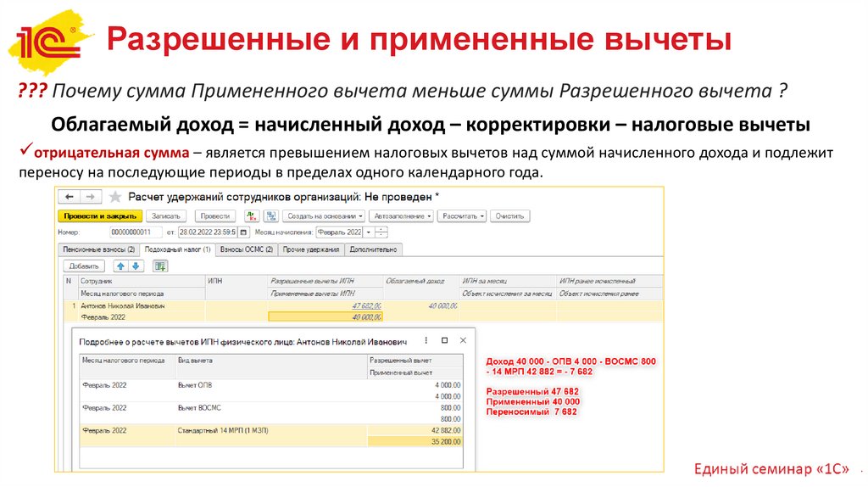Go back with the left arrow button
The height and width of the screenshot is (487, 868).
coord(70,197)
